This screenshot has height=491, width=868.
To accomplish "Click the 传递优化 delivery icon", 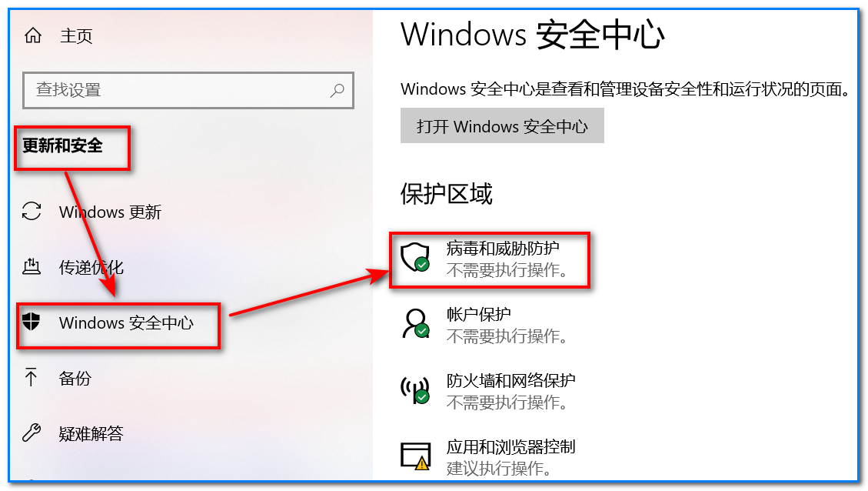I will pyautogui.click(x=32, y=266).
